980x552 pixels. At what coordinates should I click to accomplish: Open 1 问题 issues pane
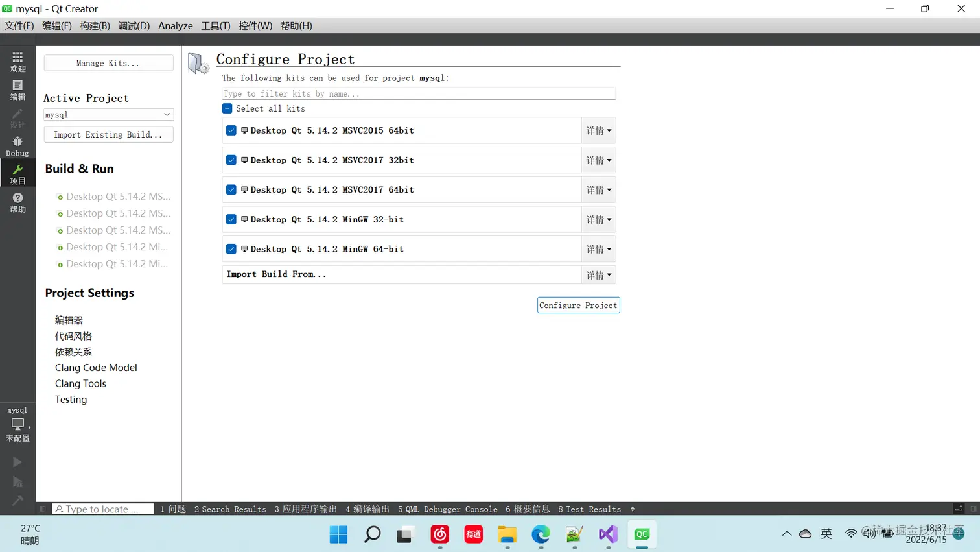tap(173, 509)
